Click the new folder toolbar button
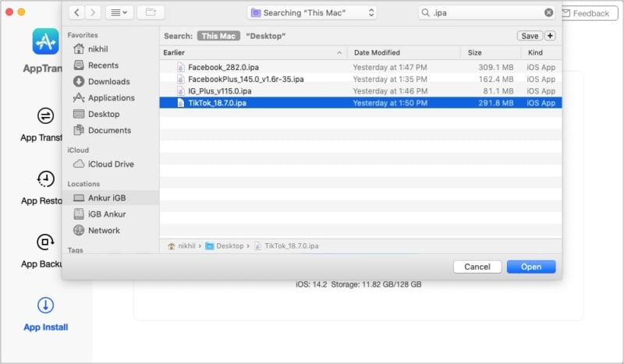Viewport: 624px width, 364px height. [151, 12]
